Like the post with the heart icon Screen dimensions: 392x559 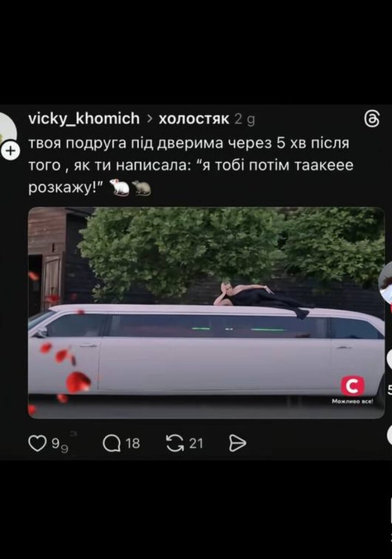pos(37,443)
